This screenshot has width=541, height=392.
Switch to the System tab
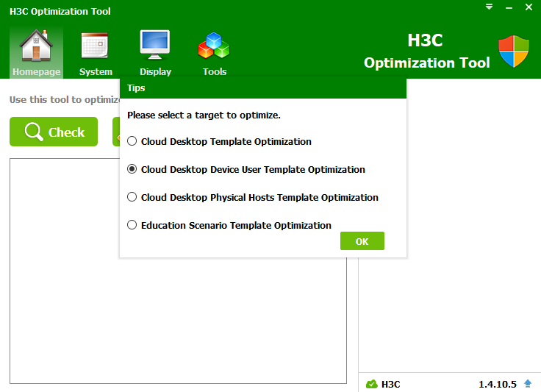point(96,52)
